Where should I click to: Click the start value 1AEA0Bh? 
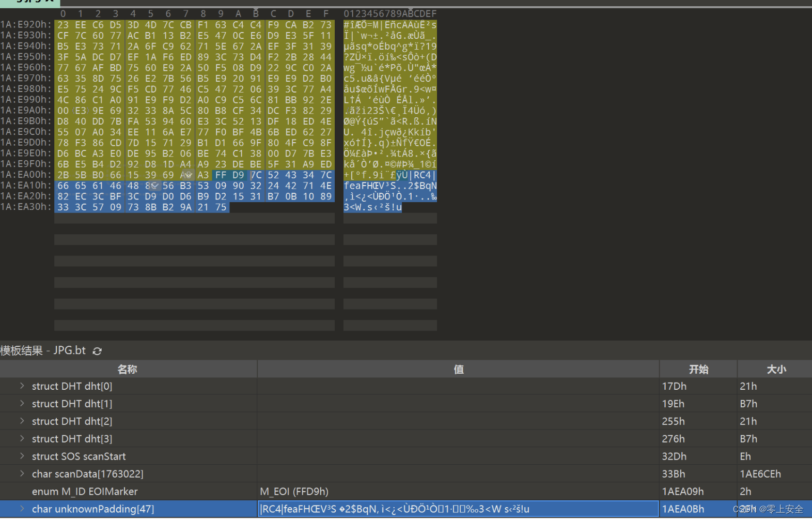[x=683, y=509]
